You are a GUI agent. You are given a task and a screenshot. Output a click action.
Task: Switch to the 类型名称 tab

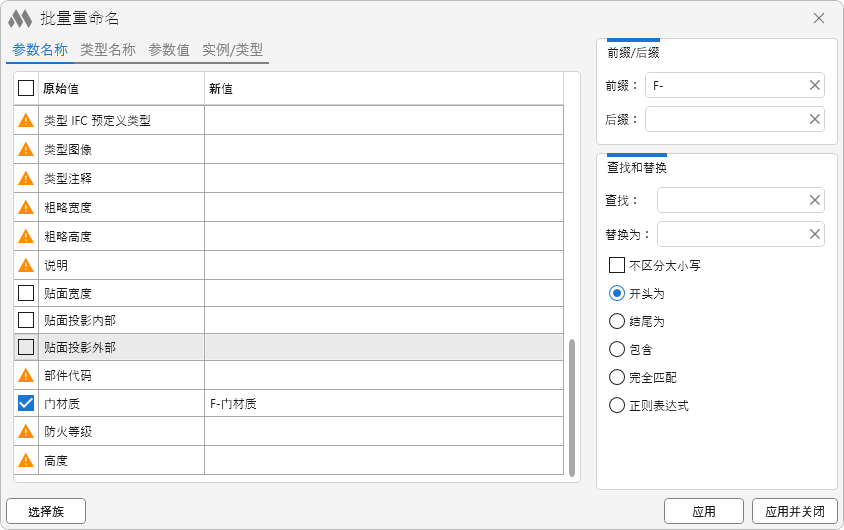click(107, 50)
